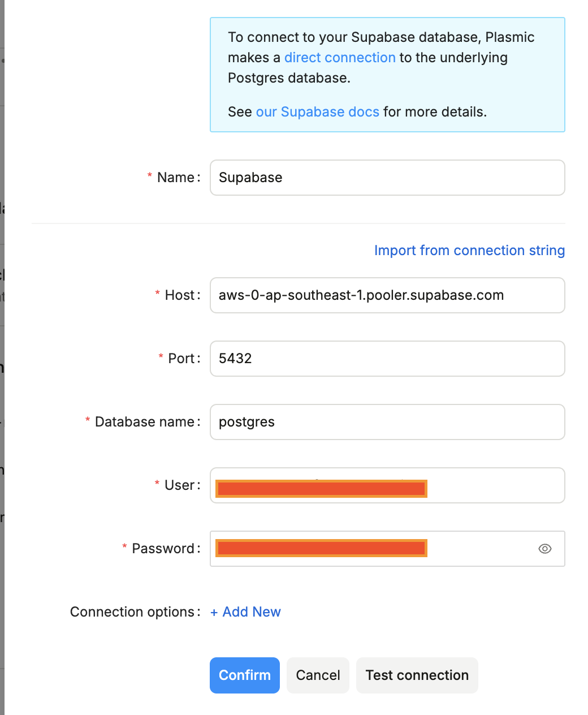Toggle password visibility eye icon
Viewport: 588px width, 715px height.
click(545, 549)
